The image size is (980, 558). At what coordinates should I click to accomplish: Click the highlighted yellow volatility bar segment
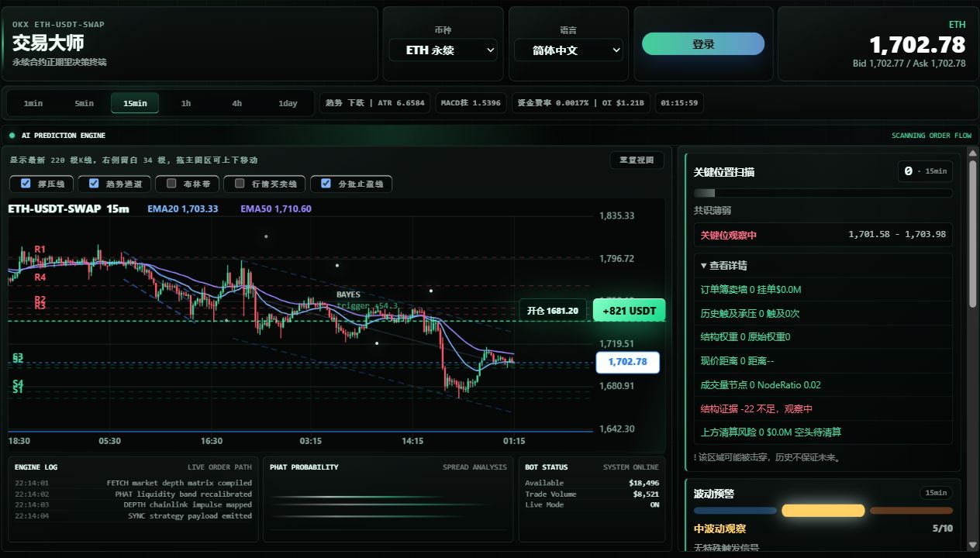[823, 511]
